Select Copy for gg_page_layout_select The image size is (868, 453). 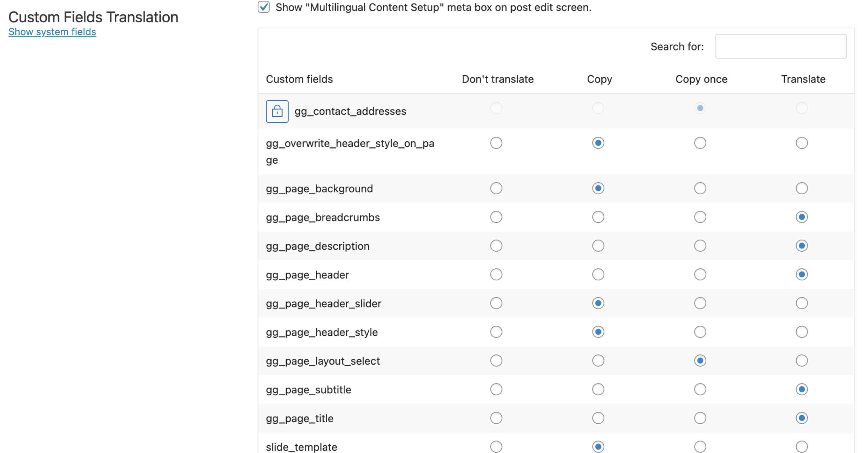[x=598, y=361]
